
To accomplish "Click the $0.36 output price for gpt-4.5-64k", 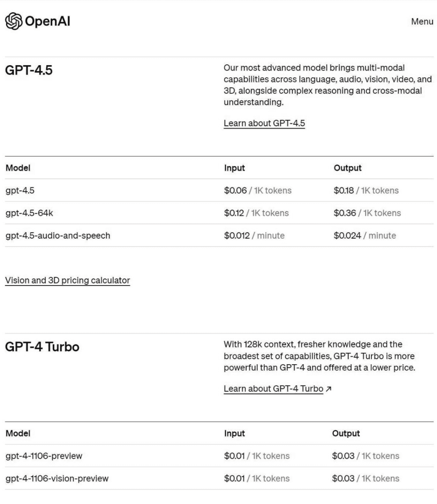I will [344, 213].
